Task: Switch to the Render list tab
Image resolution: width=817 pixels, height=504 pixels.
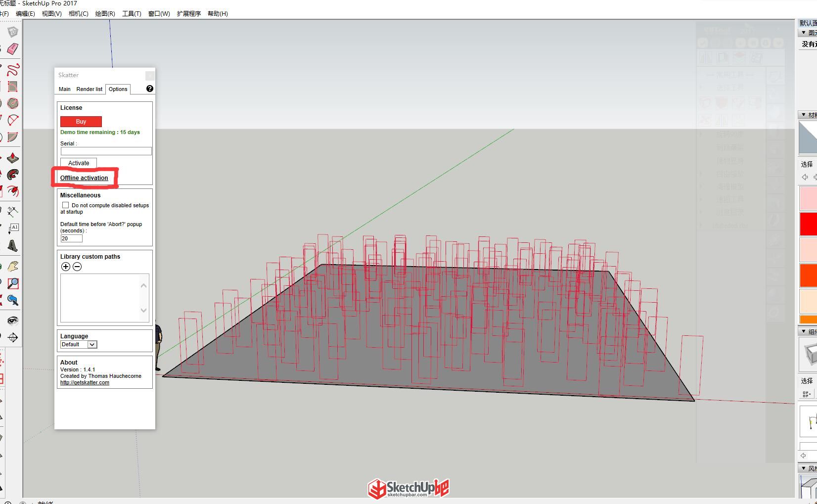Action: click(x=90, y=89)
